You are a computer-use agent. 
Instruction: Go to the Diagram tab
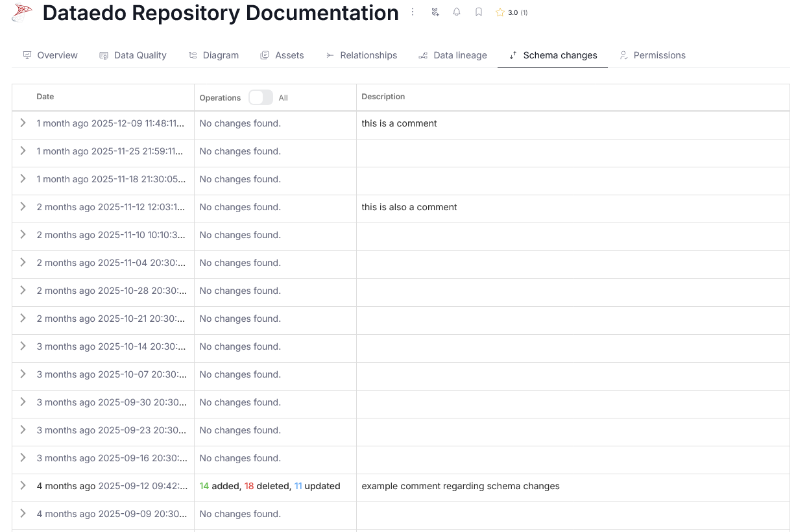(213, 55)
